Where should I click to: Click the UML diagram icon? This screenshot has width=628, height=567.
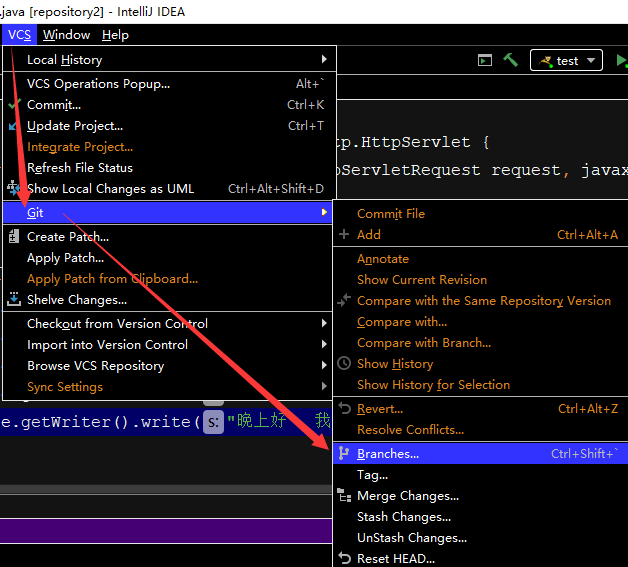pos(13,187)
